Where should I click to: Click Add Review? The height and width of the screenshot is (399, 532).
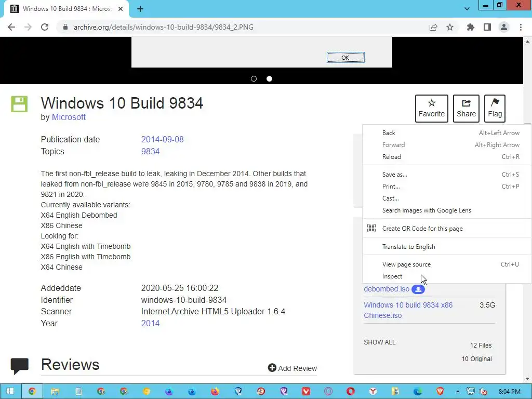click(292, 368)
